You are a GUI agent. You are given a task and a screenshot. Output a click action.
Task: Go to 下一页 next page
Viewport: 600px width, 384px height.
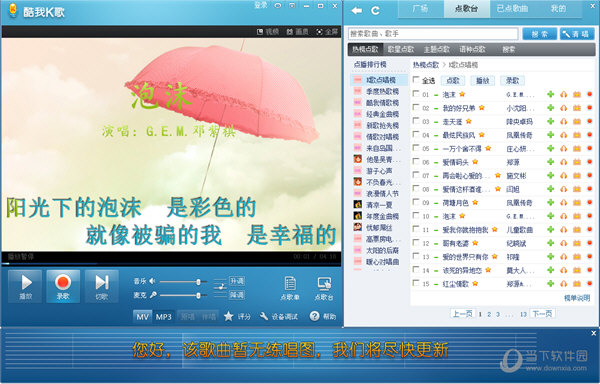point(542,314)
